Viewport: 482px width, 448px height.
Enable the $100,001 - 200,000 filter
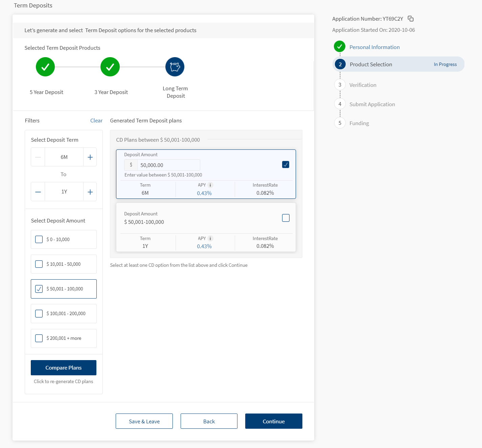39,313
